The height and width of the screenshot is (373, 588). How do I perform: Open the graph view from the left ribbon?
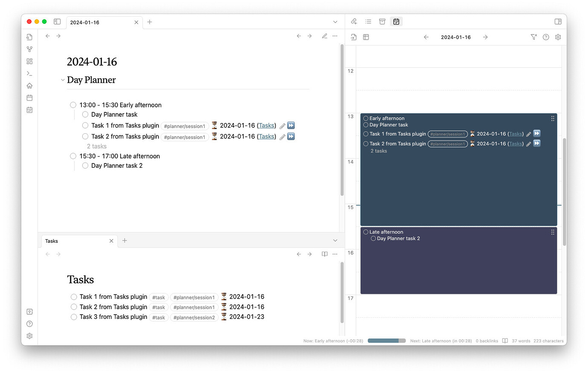(x=29, y=49)
